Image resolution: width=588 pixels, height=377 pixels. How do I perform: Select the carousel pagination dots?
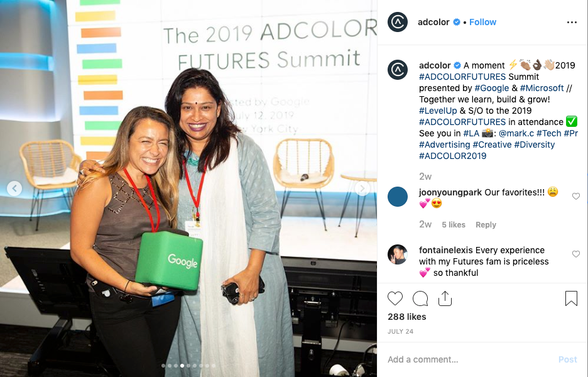point(188,365)
